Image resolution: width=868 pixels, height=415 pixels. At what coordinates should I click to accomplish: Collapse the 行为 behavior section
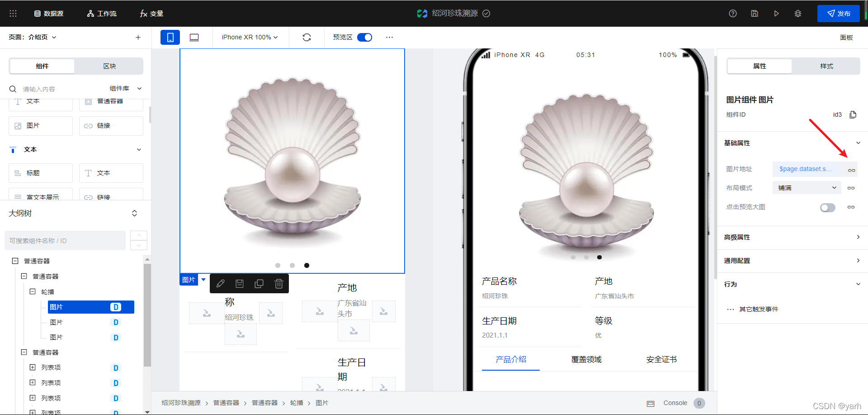tap(858, 284)
